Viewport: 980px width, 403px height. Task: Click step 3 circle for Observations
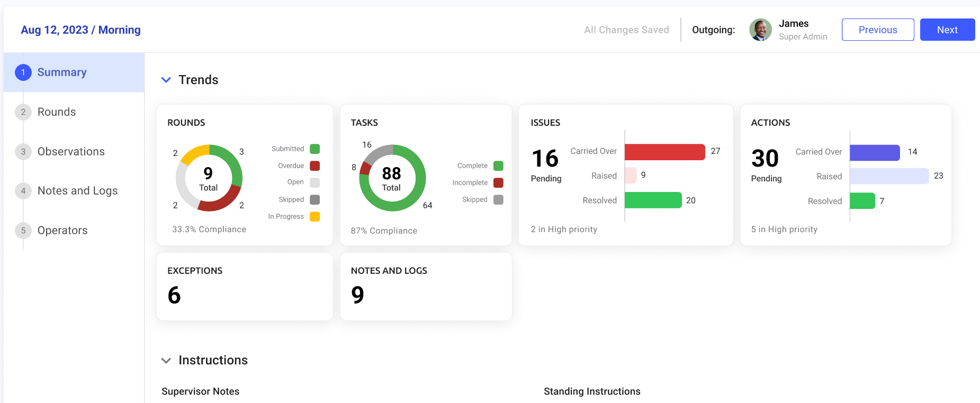[x=23, y=152]
